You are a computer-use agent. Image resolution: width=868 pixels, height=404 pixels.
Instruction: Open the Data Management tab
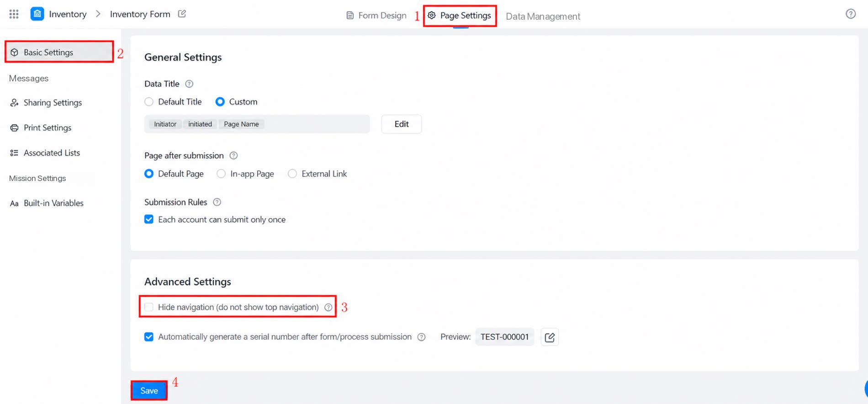click(543, 16)
